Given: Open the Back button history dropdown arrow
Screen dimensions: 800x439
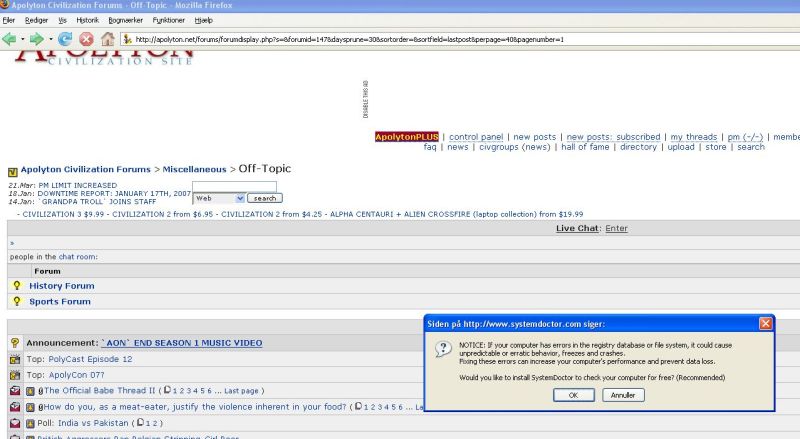Looking at the screenshot, I should coord(22,39).
